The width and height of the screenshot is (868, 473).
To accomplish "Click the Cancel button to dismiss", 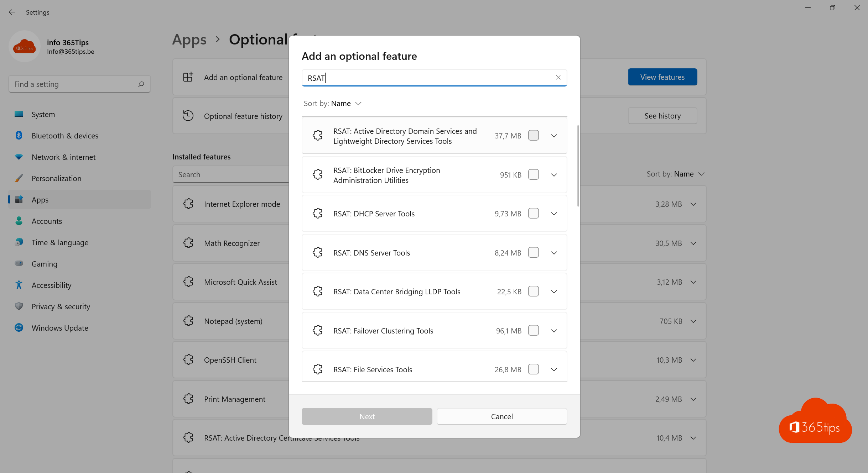I will click(501, 416).
